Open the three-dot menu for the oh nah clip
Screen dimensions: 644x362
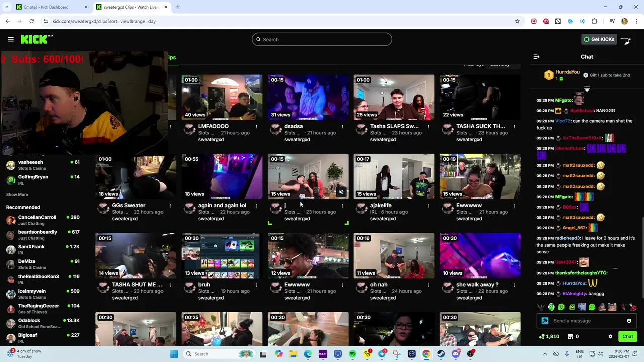click(428, 285)
